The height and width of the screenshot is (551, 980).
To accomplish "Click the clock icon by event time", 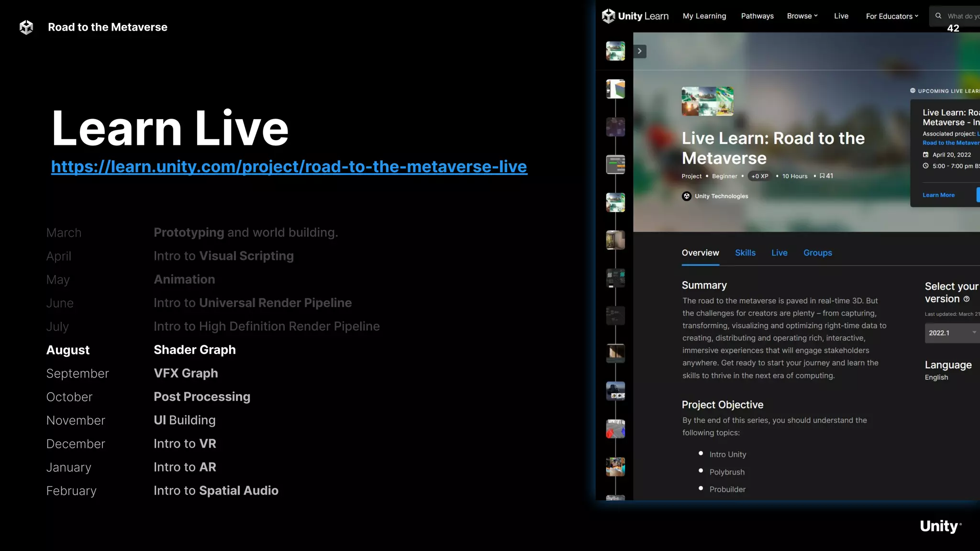I will pyautogui.click(x=926, y=166).
